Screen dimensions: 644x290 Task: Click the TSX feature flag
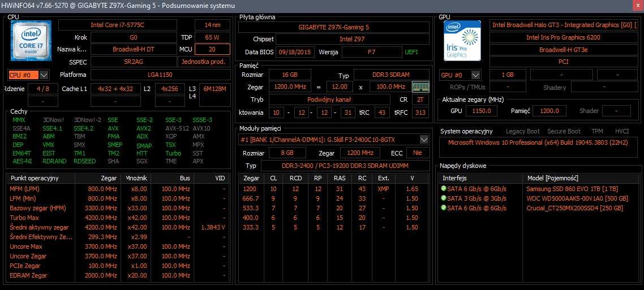point(170,145)
